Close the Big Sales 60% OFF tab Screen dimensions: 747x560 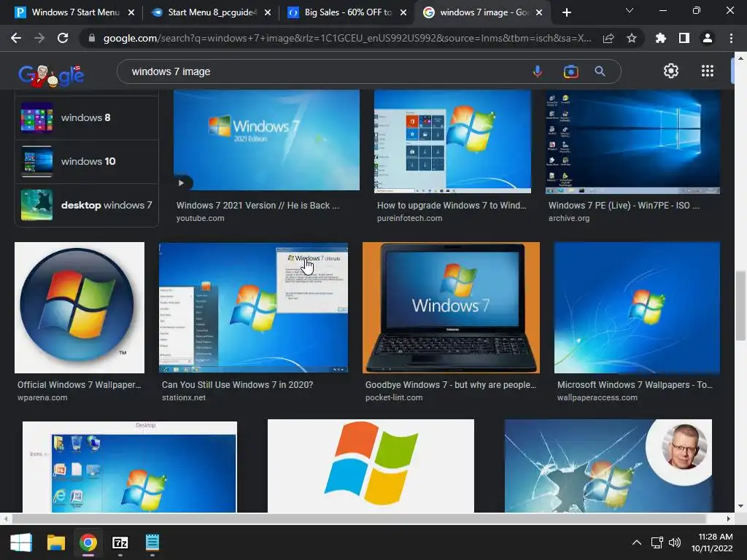pyautogui.click(x=403, y=12)
